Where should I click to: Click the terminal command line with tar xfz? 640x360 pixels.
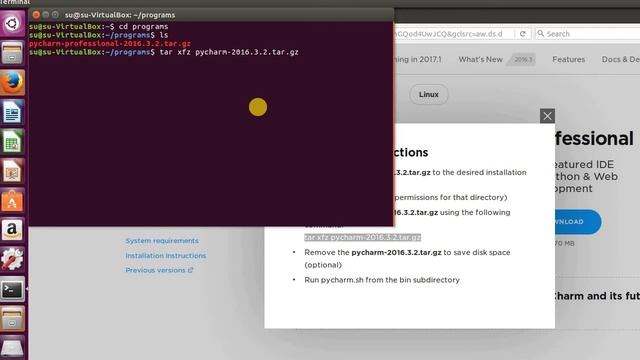coord(164,52)
